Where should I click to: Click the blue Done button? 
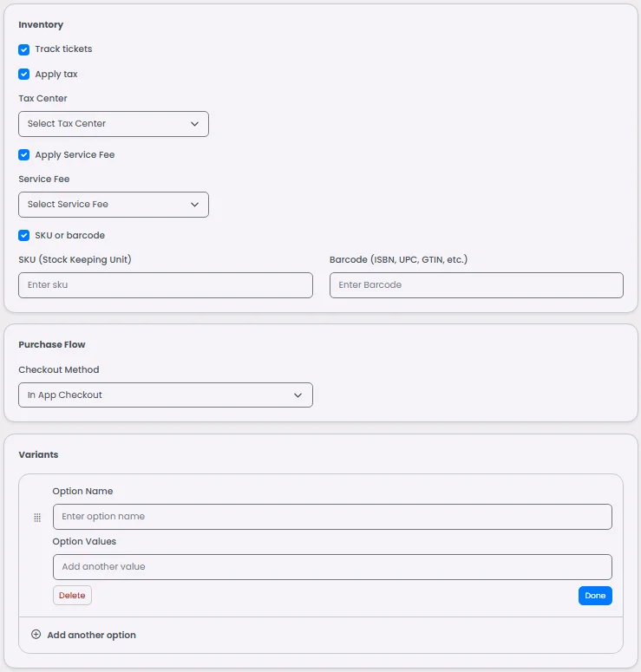tap(595, 596)
